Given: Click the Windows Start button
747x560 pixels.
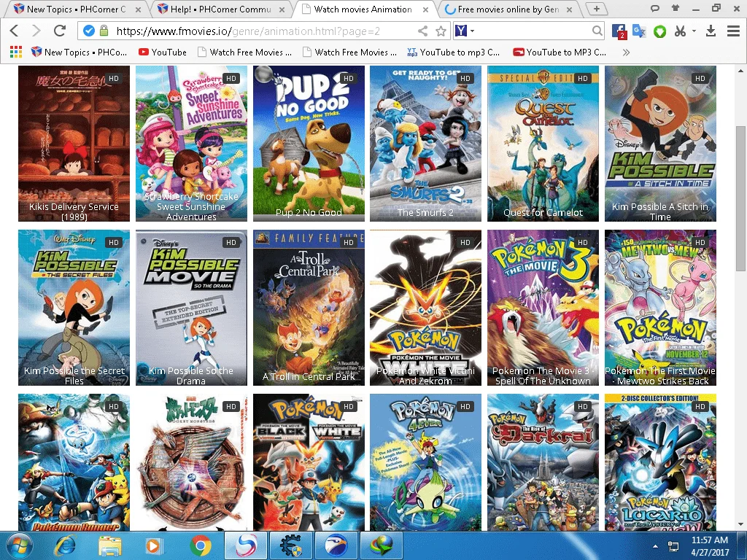Looking at the screenshot, I should 20,545.
